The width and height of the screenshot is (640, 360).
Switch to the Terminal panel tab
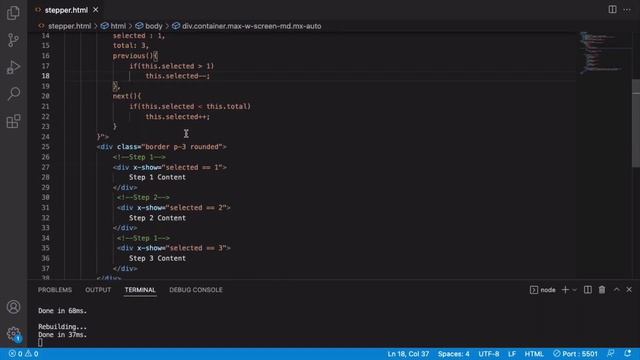click(x=140, y=290)
